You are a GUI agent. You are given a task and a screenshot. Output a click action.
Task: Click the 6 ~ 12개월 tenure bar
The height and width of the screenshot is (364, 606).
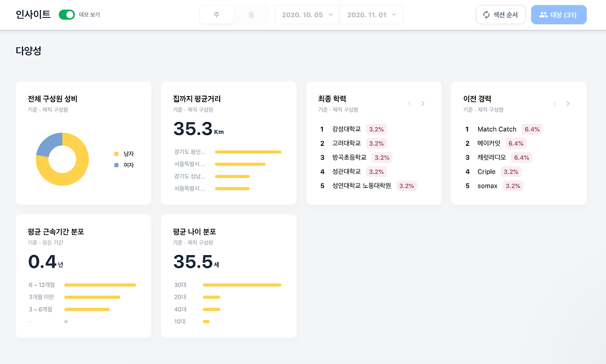tap(100, 285)
